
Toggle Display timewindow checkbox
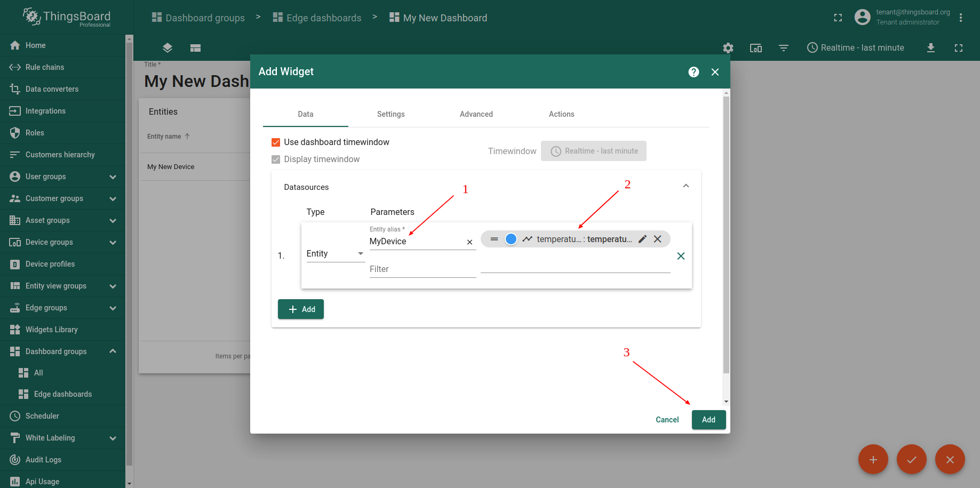click(276, 159)
